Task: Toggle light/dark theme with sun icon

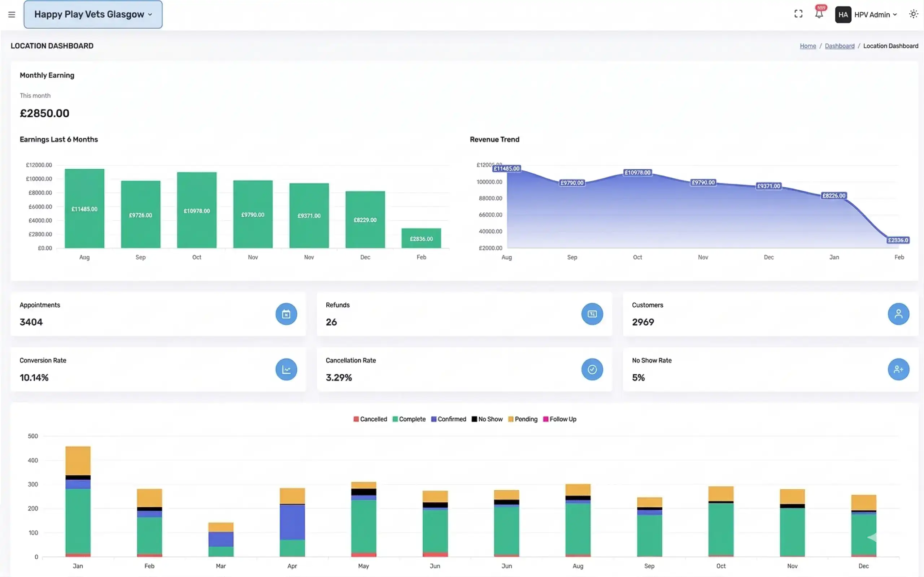Action: (913, 14)
